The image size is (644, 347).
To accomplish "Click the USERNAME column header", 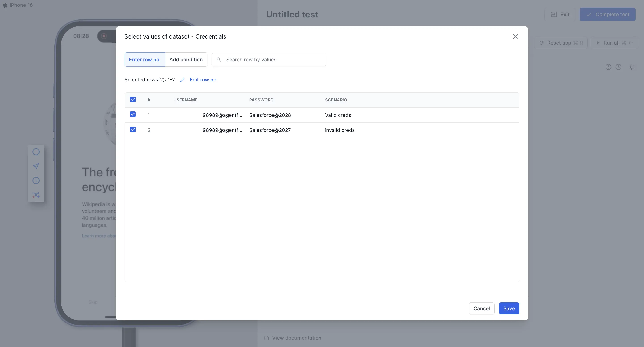I will (185, 100).
